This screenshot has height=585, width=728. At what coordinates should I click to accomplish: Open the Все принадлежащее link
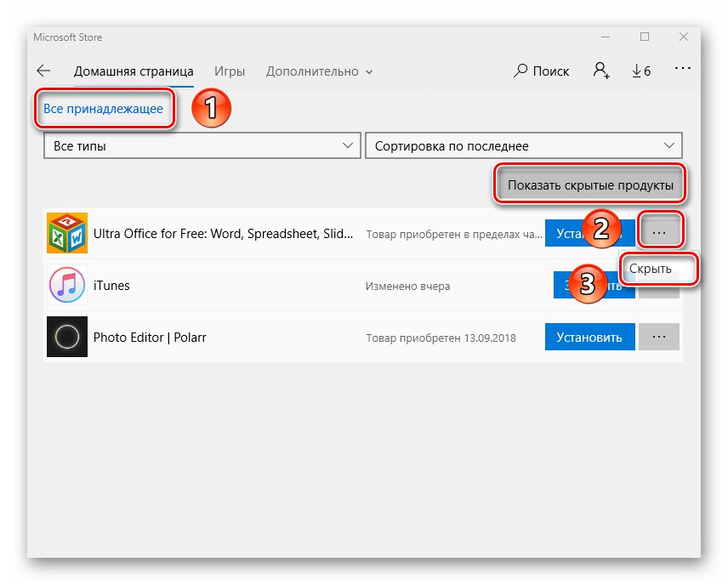[x=104, y=109]
